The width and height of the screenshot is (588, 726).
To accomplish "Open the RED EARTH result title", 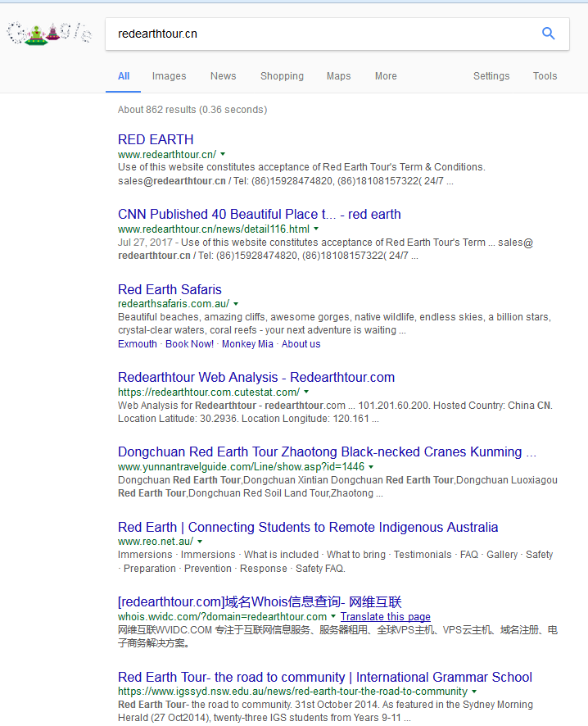I will tap(156, 139).
